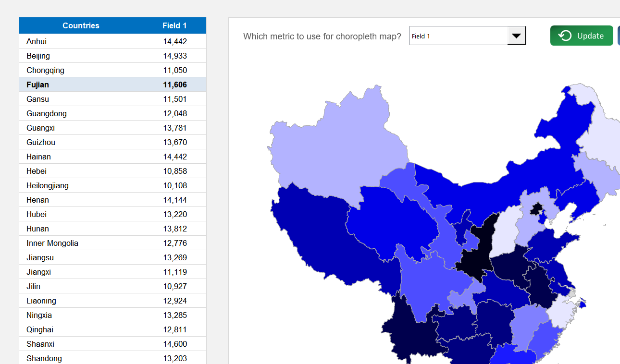Screen dimensions: 620x364
Task: Select the Shandong row at the list bottom
Action: [x=81, y=358]
